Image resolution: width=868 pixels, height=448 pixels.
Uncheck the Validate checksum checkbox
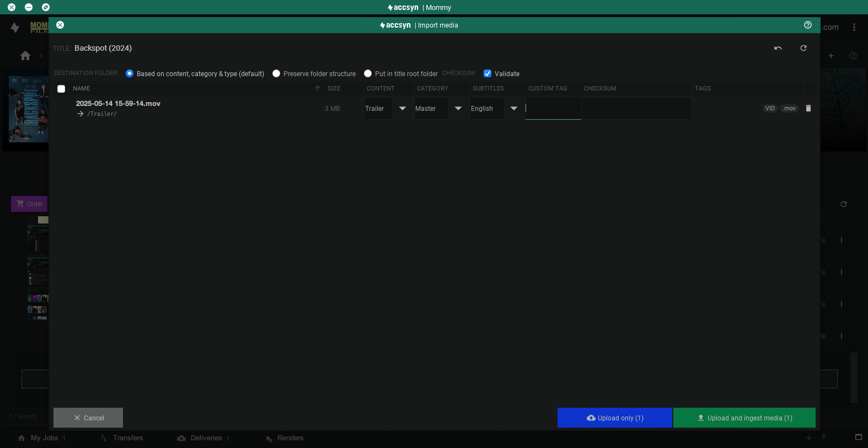487,73
